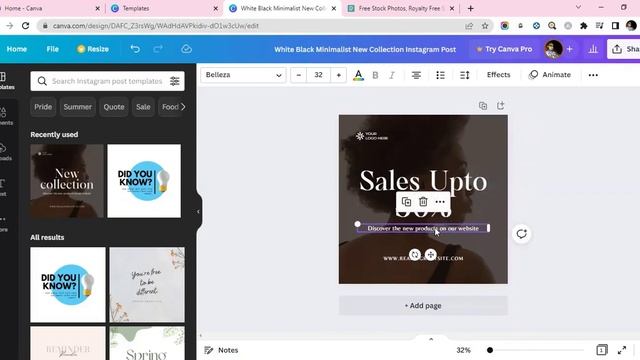
Task: Click the duplicate page icon above the canvas
Action: point(483,106)
